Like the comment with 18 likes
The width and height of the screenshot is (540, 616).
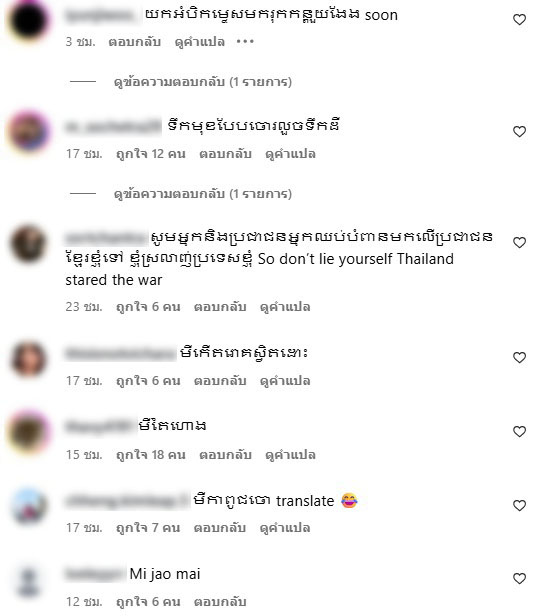519,431
